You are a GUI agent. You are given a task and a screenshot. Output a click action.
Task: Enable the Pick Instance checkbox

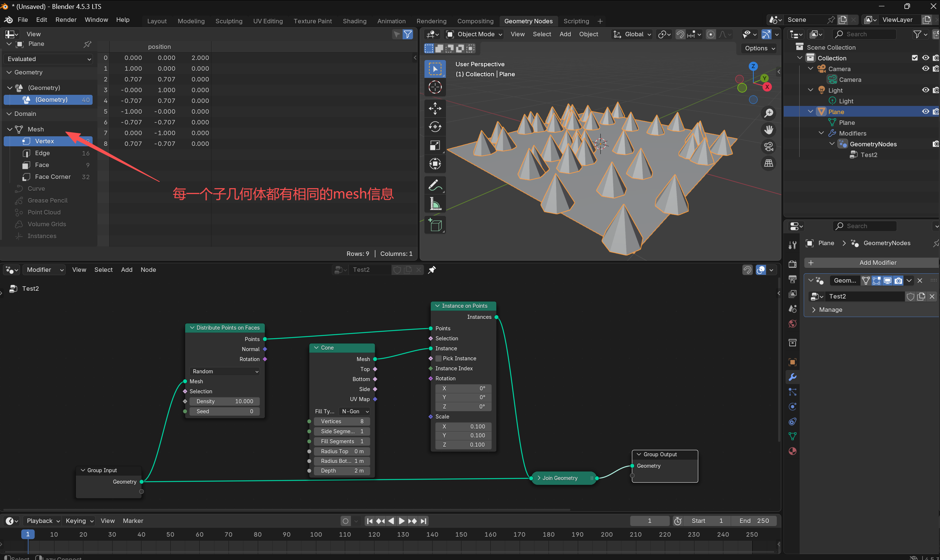tap(439, 359)
